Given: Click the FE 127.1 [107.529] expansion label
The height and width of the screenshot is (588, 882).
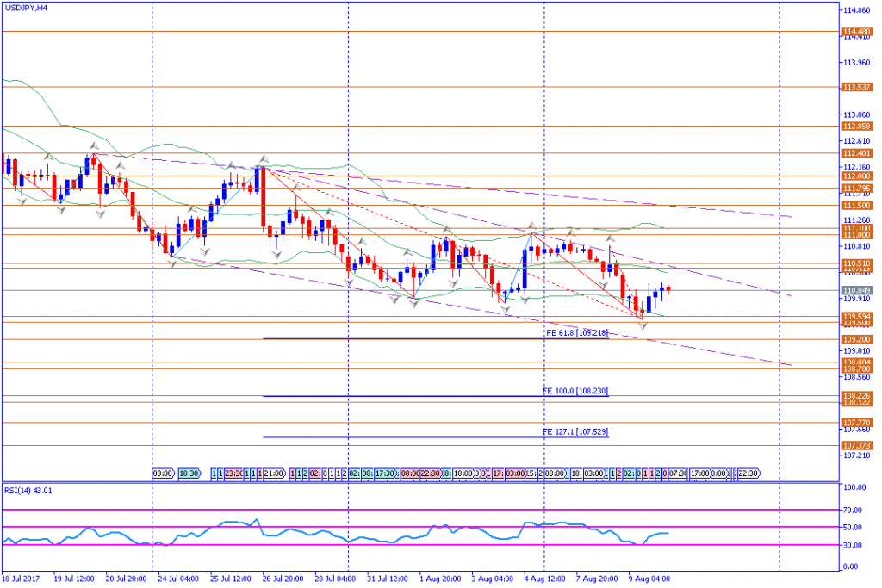Looking at the screenshot, I should [x=575, y=431].
